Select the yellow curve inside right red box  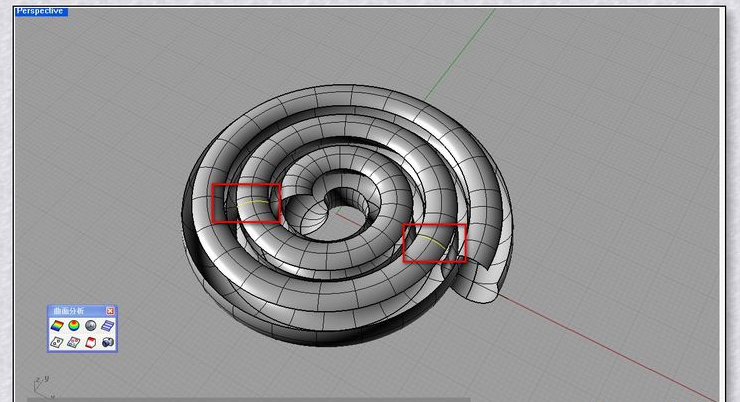(x=436, y=241)
